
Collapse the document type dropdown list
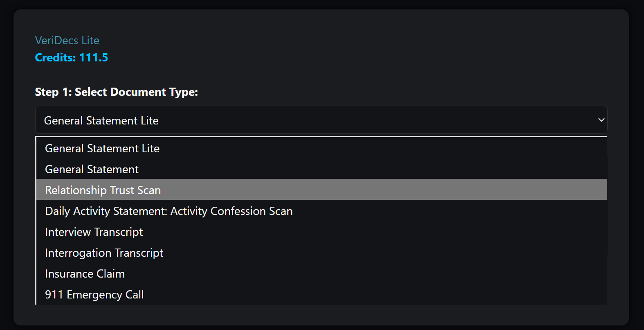point(601,120)
